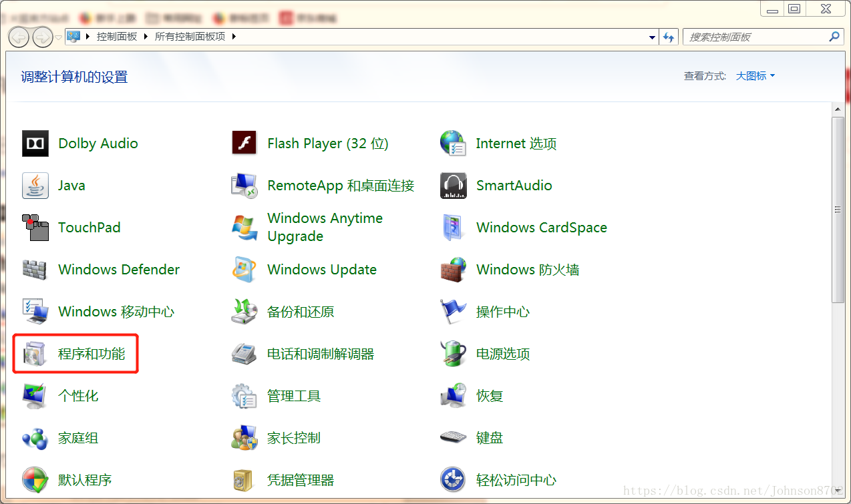This screenshot has height=504, width=851.
Task: Open the Dolby Audio icon
Action: (35, 144)
